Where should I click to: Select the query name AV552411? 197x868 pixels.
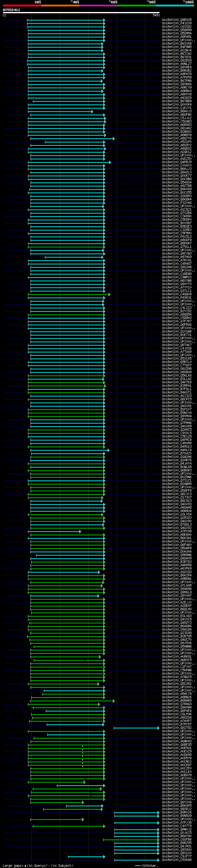(x=11, y=10)
